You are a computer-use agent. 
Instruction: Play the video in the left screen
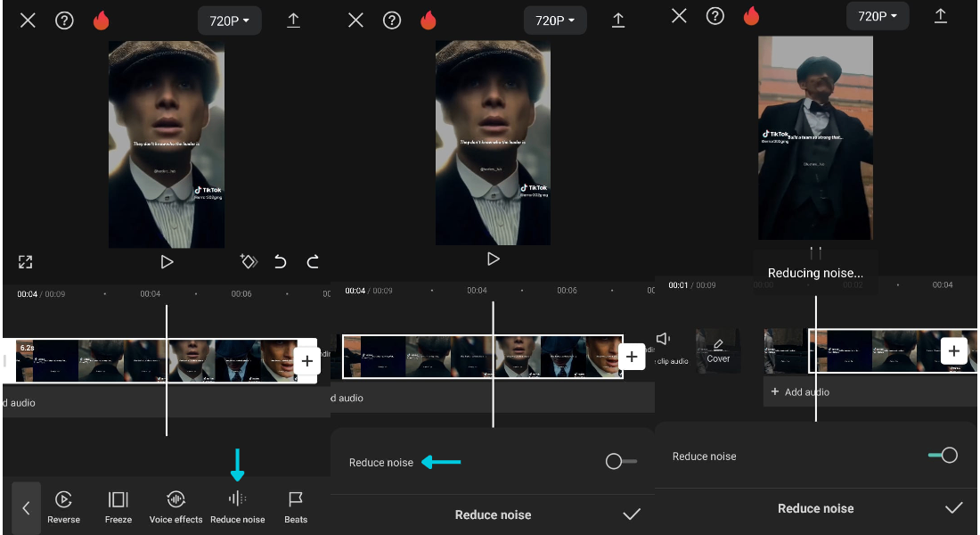coord(167,261)
